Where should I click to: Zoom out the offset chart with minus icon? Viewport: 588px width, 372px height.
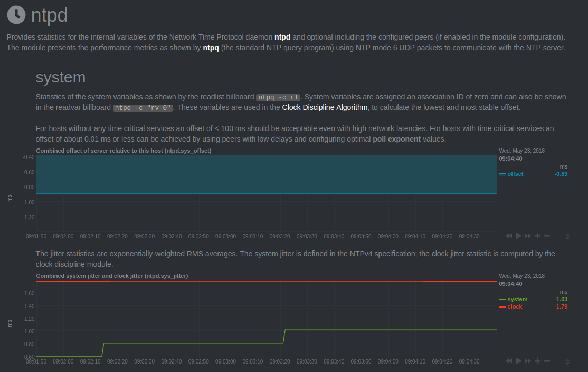click(x=547, y=236)
